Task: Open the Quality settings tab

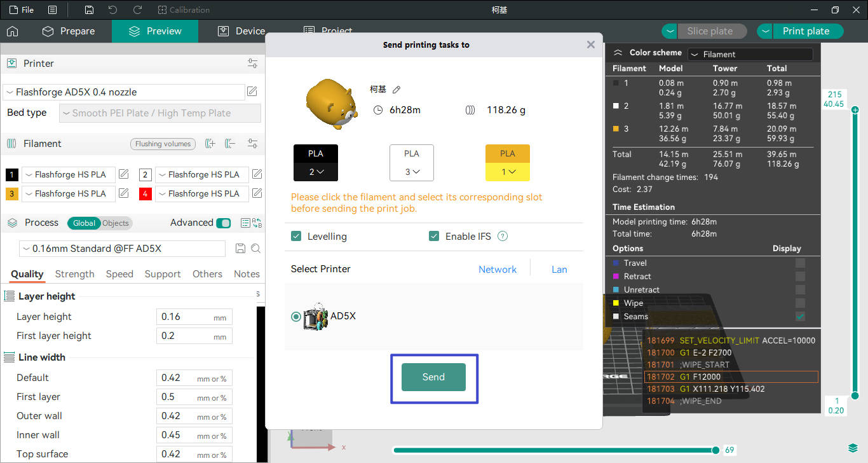Action: [x=27, y=274]
